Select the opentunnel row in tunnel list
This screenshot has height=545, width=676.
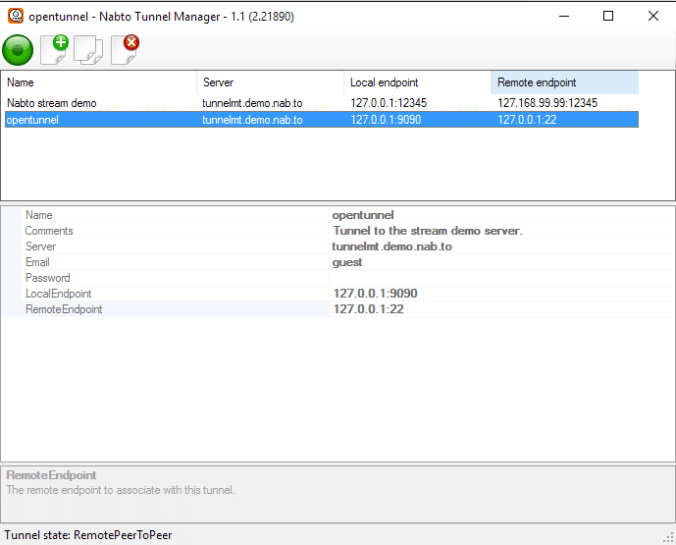[x=322, y=120]
